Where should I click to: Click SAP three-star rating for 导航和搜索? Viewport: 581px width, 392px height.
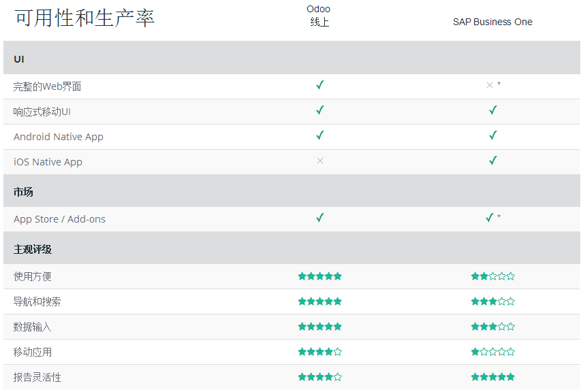click(493, 301)
